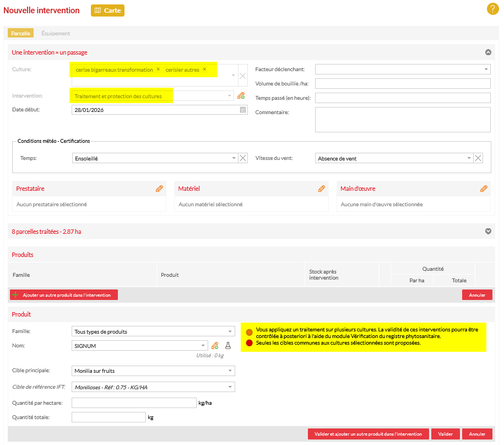Select the Parcelle tab
The height and width of the screenshot is (445, 504).
pos(20,34)
